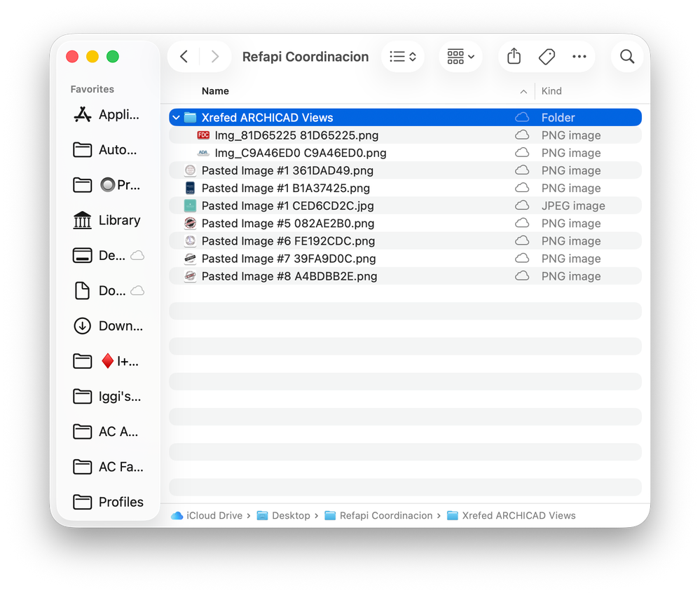
Task: Go back with the left arrow
Action: click(x=184, y=56)
